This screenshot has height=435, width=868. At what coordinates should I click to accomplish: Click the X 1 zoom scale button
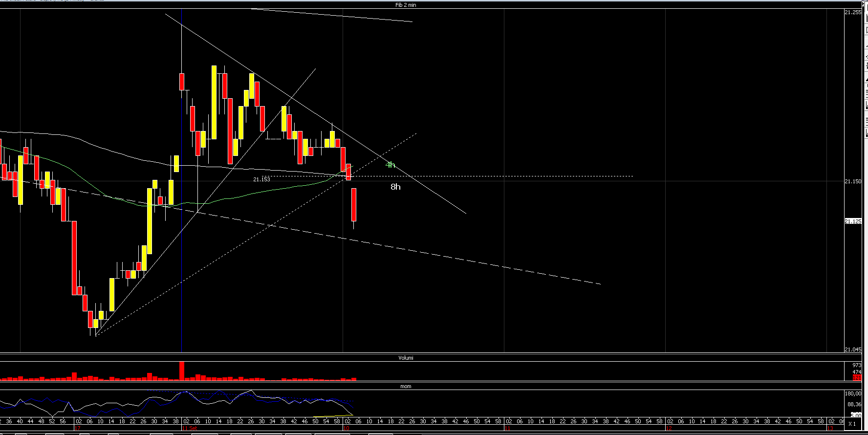point(852,424)
